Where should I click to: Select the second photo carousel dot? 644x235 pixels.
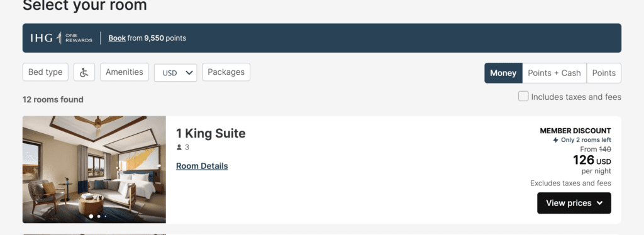(99, 216)
